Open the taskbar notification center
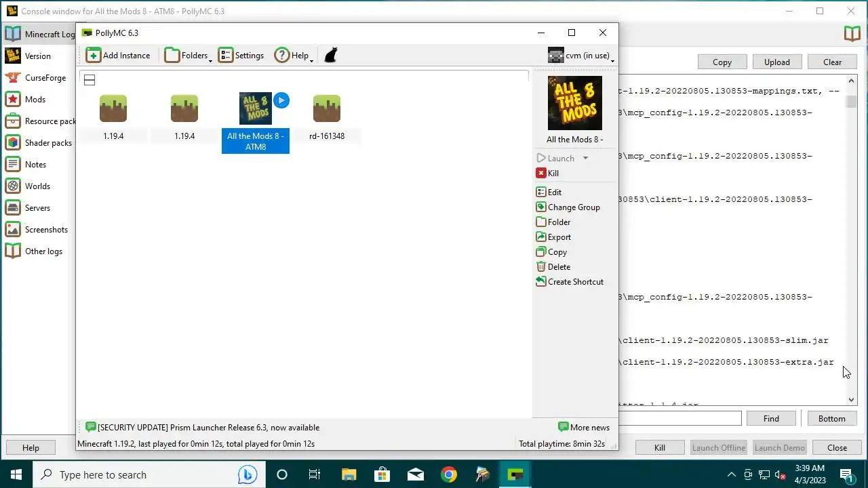This screenshot has width=868, height=488. click(846, 474)
